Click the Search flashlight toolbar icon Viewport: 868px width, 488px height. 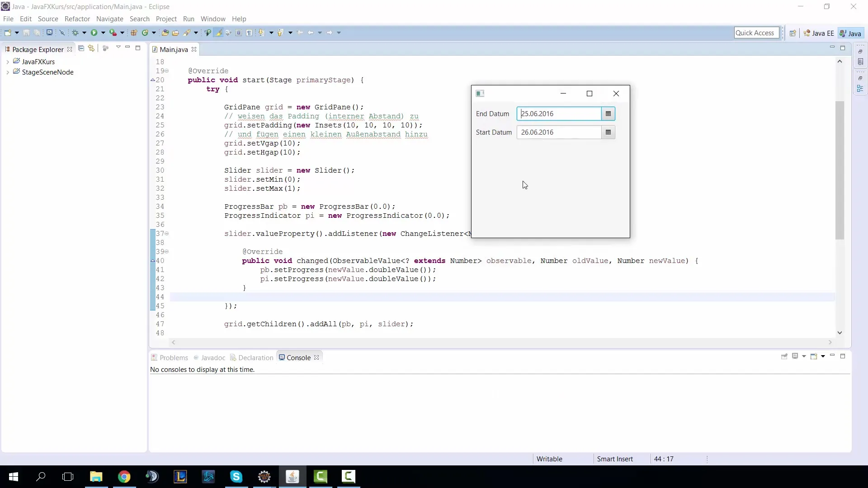point(187,33)
